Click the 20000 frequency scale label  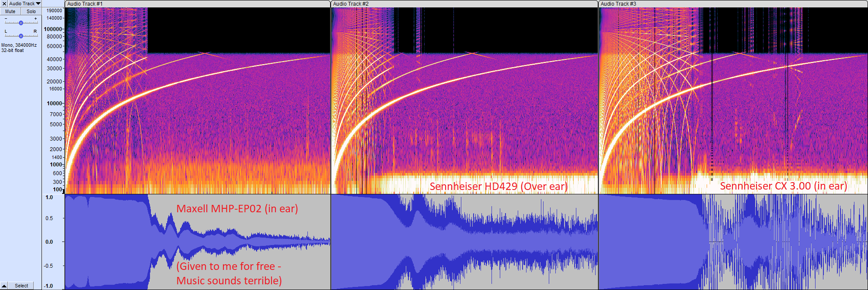(x=55, y=81)
